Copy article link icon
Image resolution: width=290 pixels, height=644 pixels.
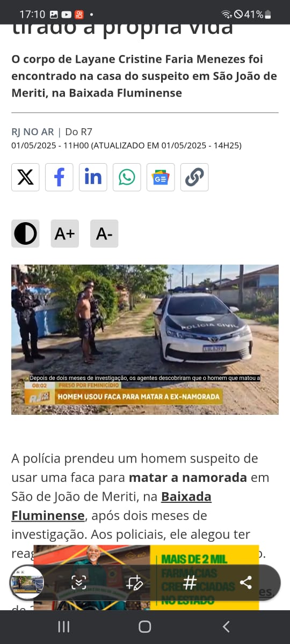[x=194, y=177]
